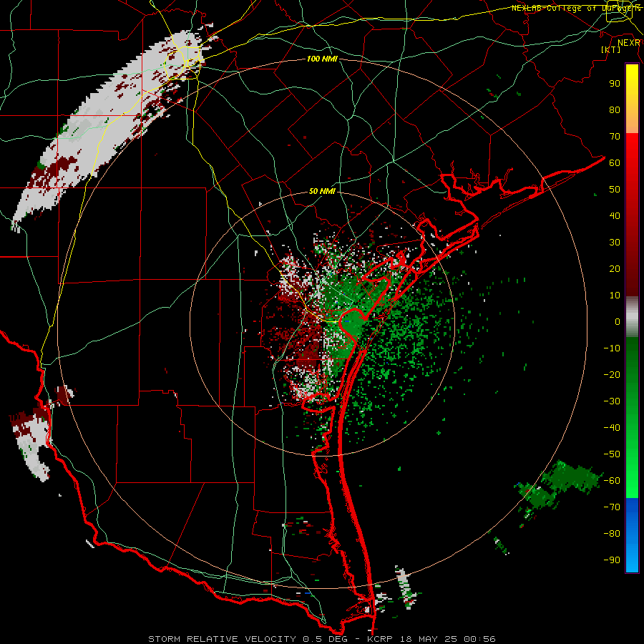Select the 10 value on velocity scale

pos(615,296)
